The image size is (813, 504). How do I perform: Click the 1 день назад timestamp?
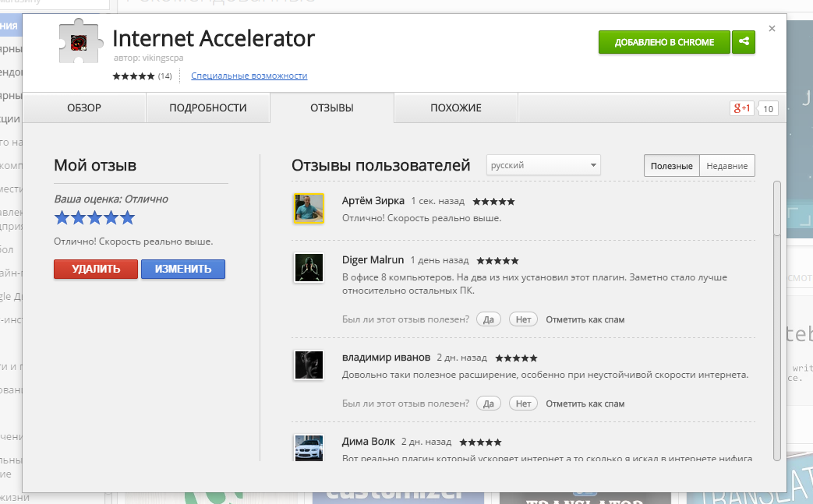(440, 260)
